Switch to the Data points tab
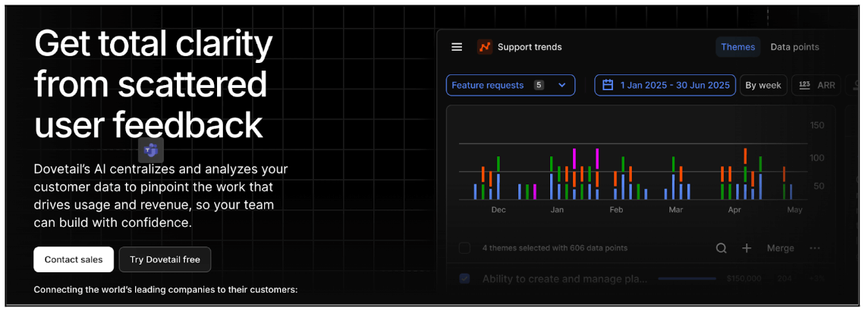Screen dimensions: 868x314 (x=794, y=47)
